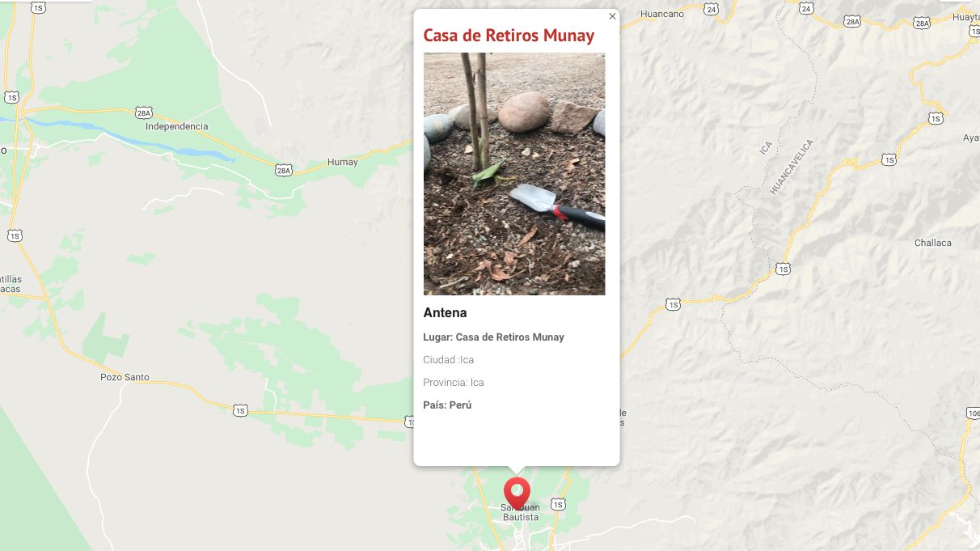This screenshot has height=551, width=980.
Task: Click the Casa de Retiros Munay title
Action: tap(509, 36)
